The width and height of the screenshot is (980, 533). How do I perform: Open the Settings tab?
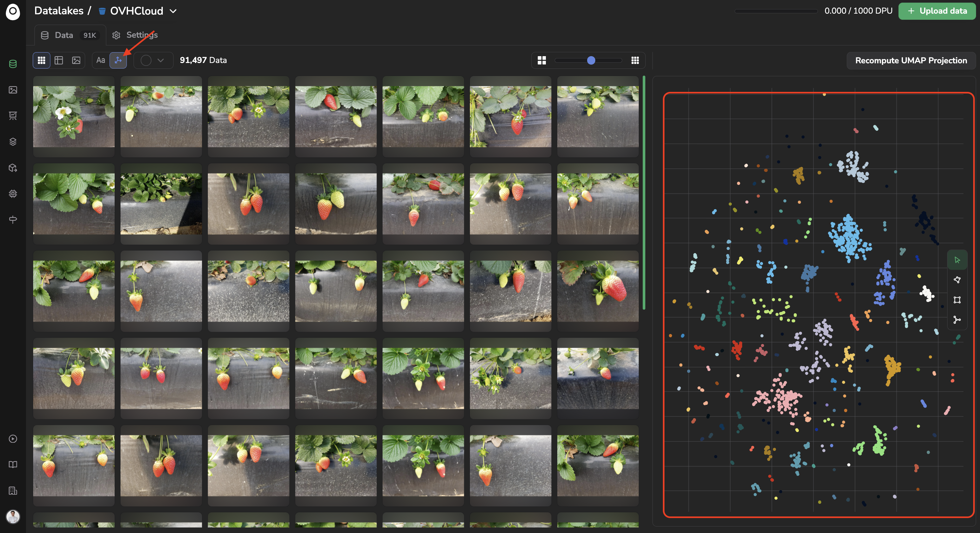click(x=135, y=35)
